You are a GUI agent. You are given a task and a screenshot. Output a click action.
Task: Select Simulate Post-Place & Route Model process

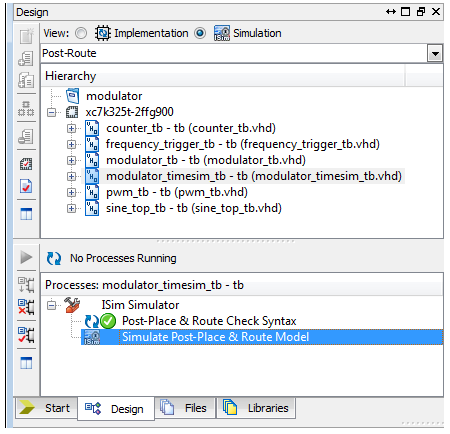tap(215, 337)
